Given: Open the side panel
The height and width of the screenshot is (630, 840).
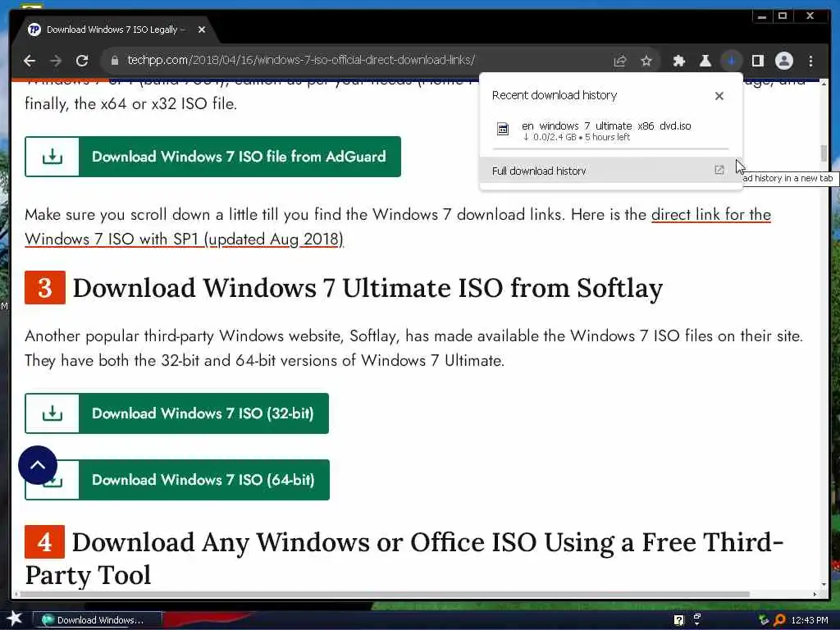Looking at the screenshot, I should [x=757, y=61].
